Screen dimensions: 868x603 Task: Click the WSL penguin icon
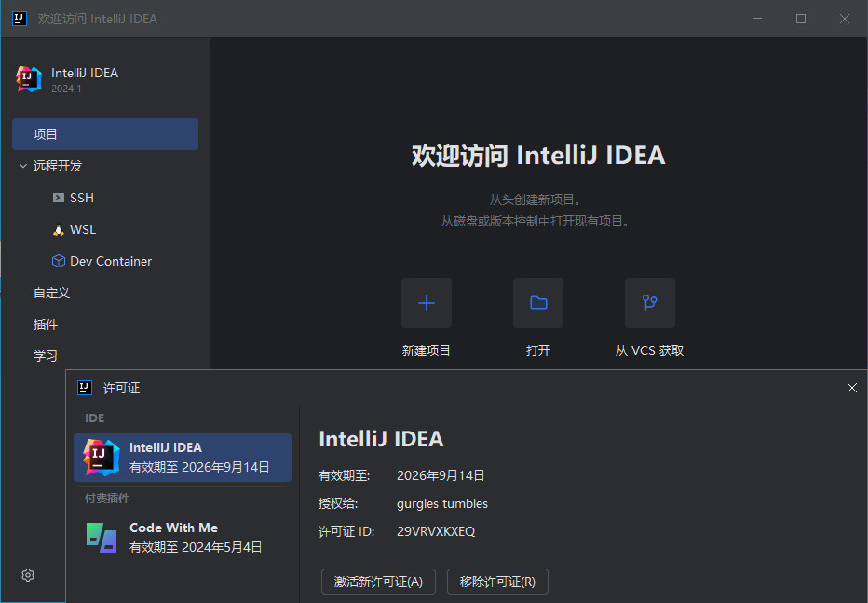tap(59, 229)
